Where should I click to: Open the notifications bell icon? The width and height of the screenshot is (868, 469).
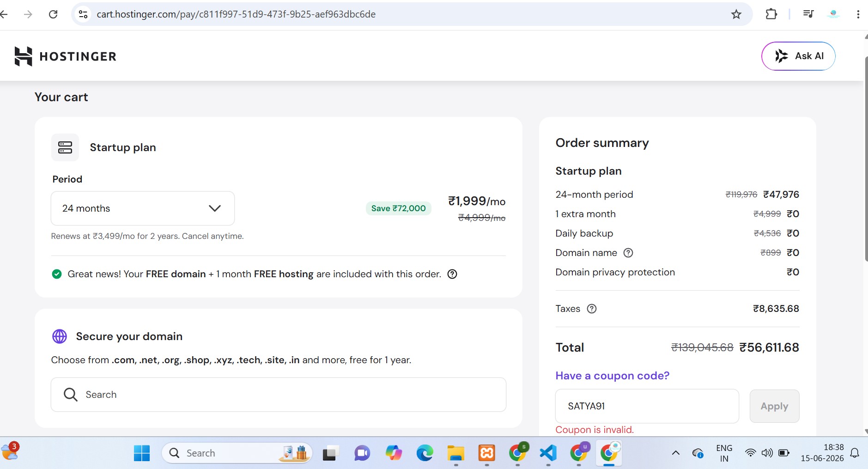coord(855,453)
